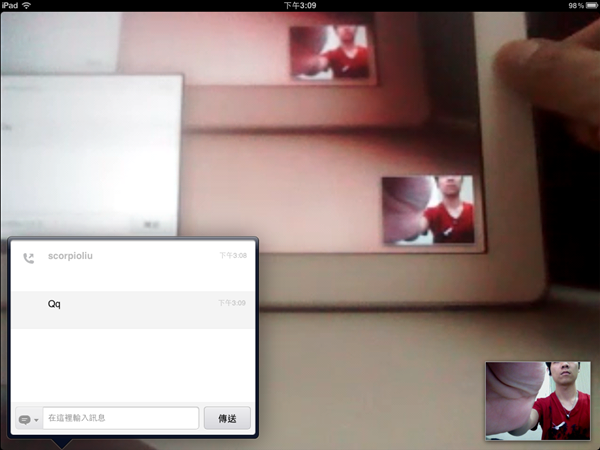Image resolution: width=600 pixels, height=450 pixels.
Task: Tap the 下午3:08 timestamp
Action: (233, 255)
